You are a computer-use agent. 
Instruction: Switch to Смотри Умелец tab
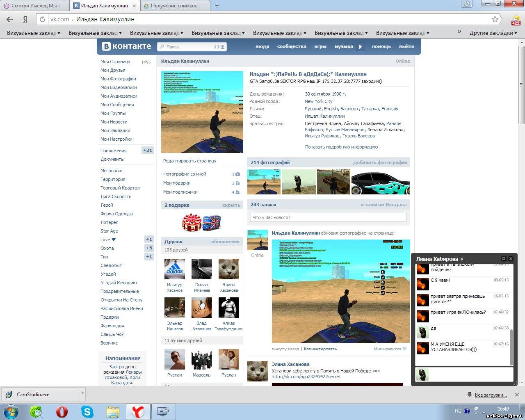click(x=35, y=6)
